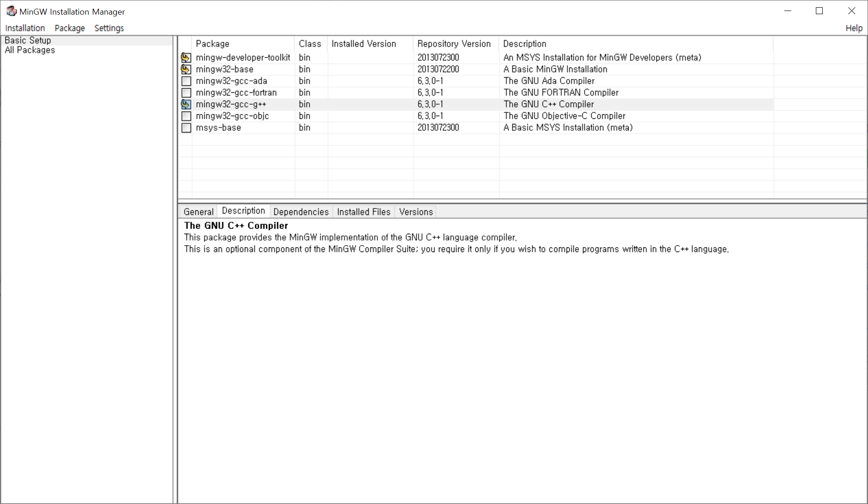
Task: Click the MinGW app icon in title bar
Action: [x=11, y=11]
